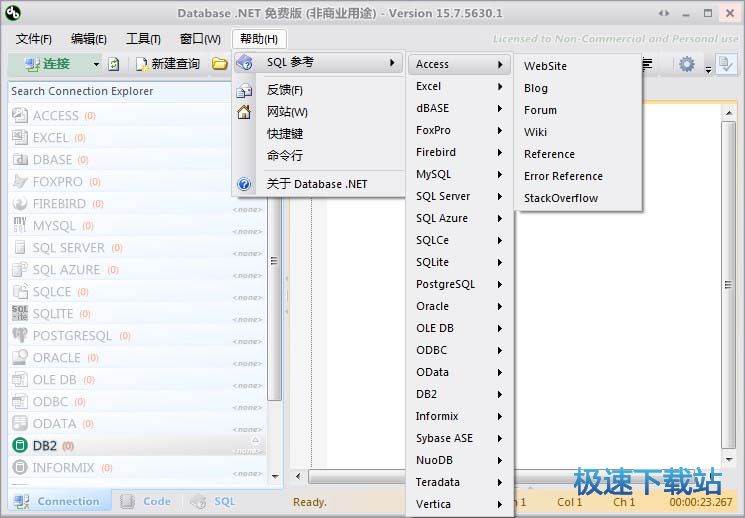Expand the SQLite submenu entry
745x518 pixels.
(459, 262)
